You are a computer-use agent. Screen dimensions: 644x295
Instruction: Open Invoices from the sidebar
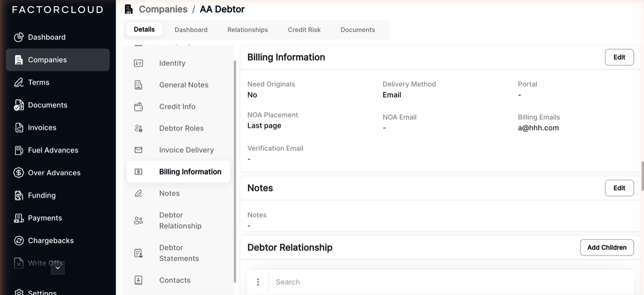pos(58,128)
